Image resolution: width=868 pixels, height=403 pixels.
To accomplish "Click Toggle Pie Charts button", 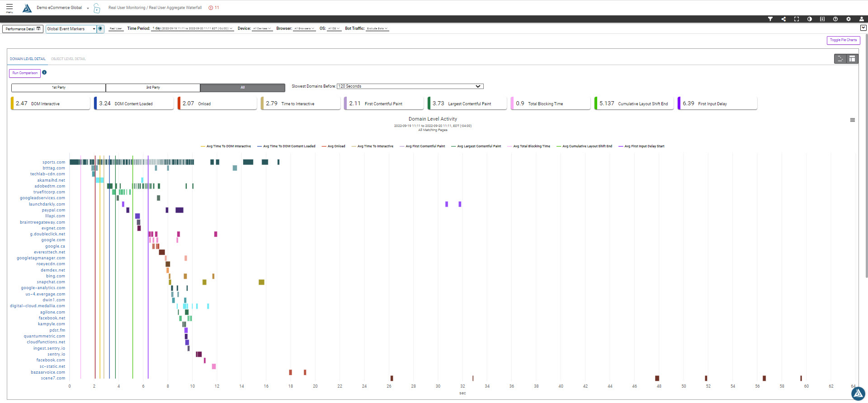I will pos(843,40).
